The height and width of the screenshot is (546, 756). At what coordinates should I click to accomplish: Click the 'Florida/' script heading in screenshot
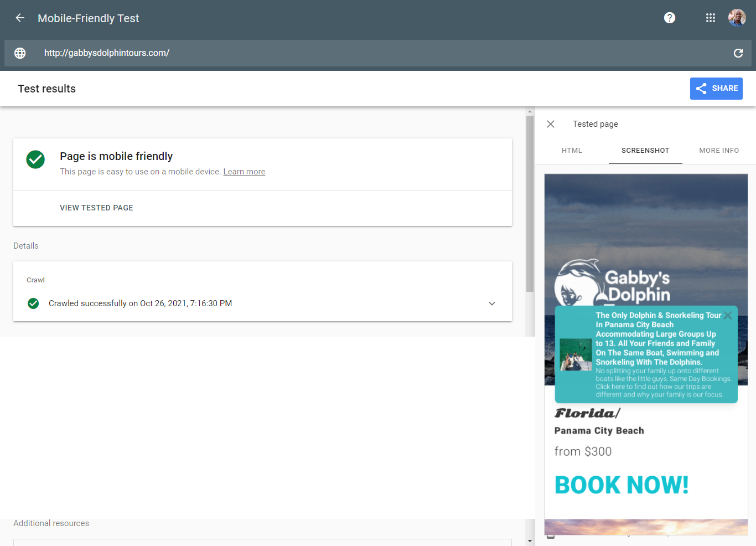tap(588, 413)
